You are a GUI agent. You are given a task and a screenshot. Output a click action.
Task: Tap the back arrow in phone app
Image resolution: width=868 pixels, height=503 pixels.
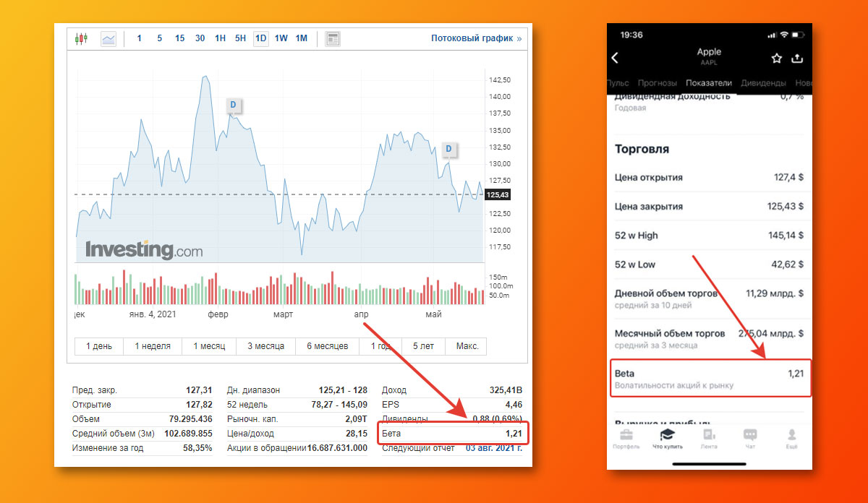[x=616, y=58]
